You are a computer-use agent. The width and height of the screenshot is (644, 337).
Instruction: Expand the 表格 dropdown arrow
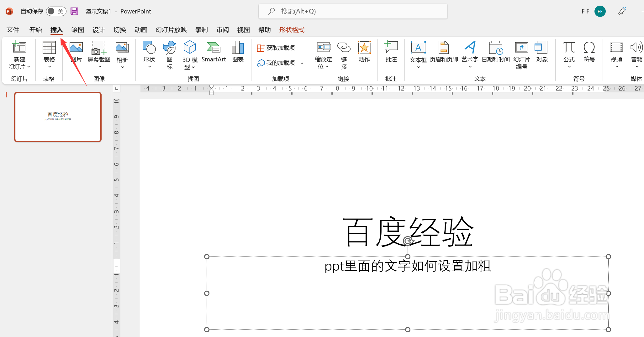pyautogui.click(x=49, y=67)
